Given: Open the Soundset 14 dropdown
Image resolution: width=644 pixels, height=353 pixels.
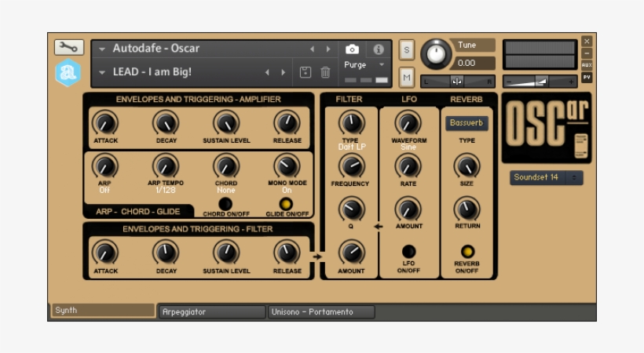Looking at the screenshot, I should point(547,177).
